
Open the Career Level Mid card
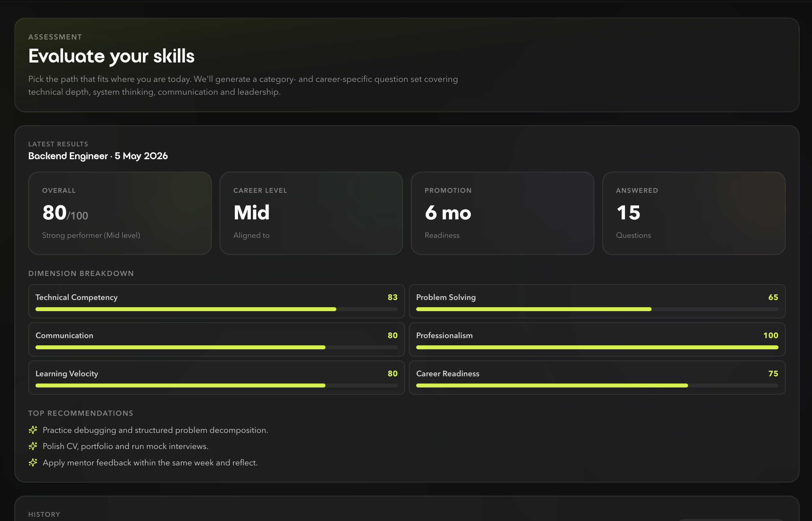[x=311, y=213]
